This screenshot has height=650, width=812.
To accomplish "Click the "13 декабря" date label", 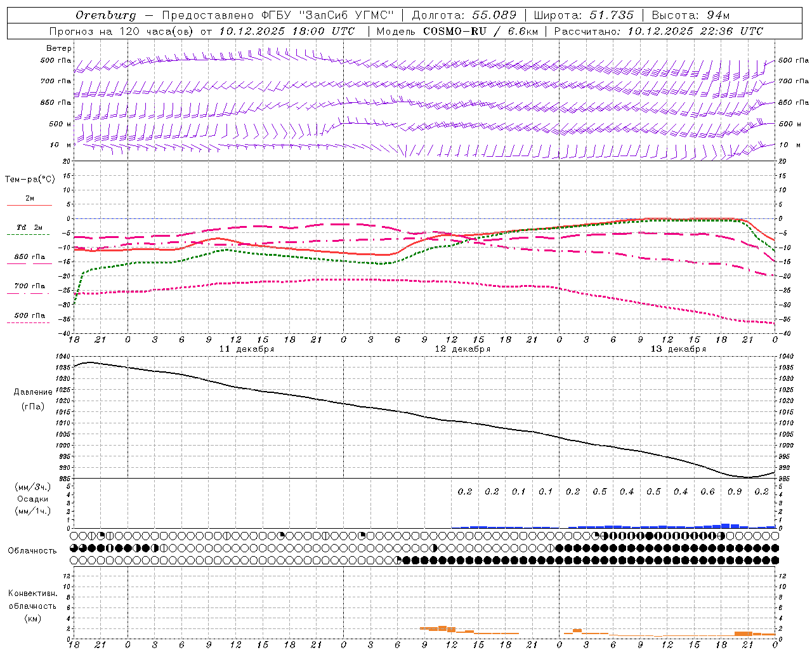I will [678, 349].
